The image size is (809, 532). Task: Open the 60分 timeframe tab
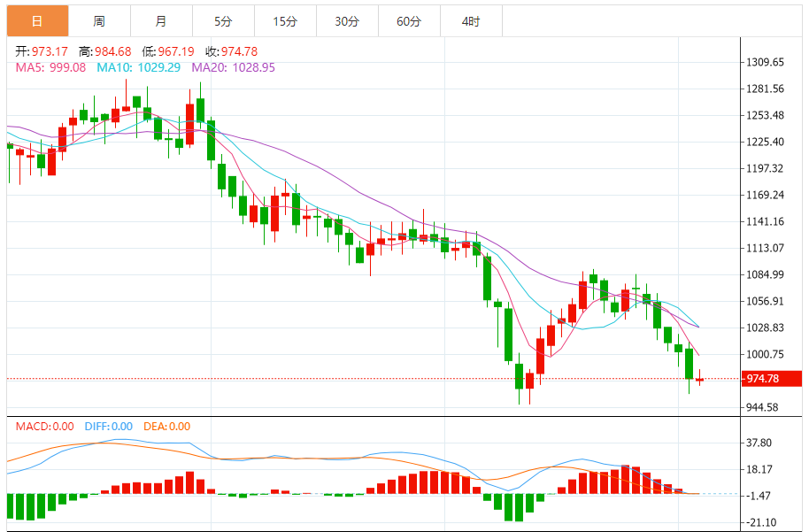point(409,21)
